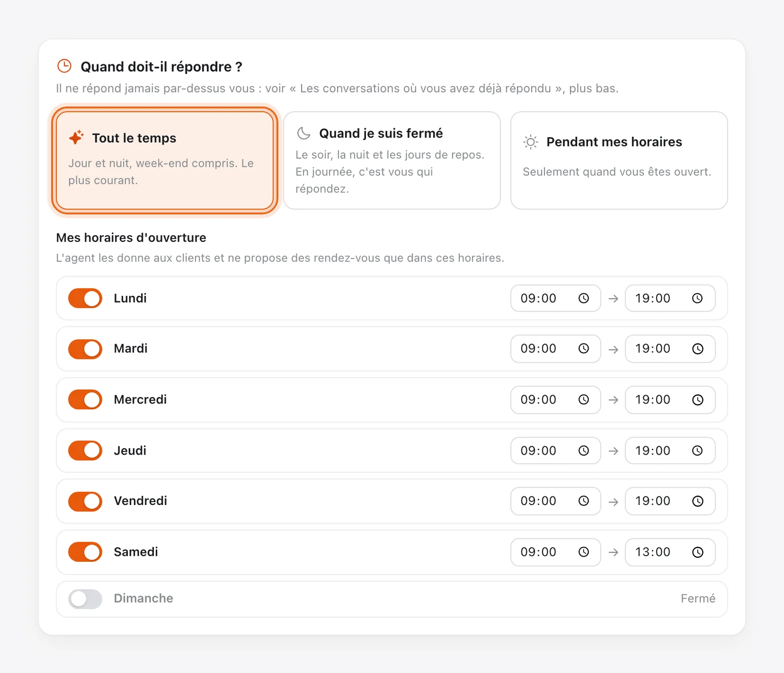Screen dimensions: 784x673
Task: Edit the Lundi 19:00 end time field
Action: click(670, 298)
